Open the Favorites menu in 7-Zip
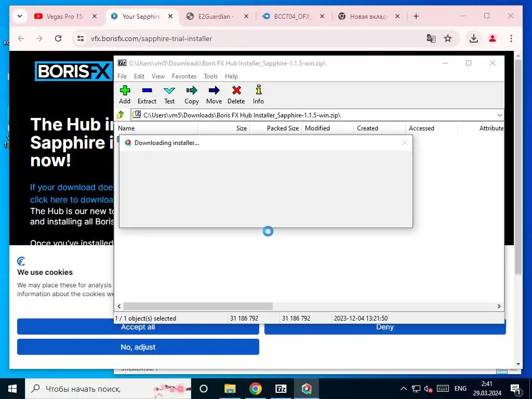Screen dimensions: 532x399 coord(184,76)
